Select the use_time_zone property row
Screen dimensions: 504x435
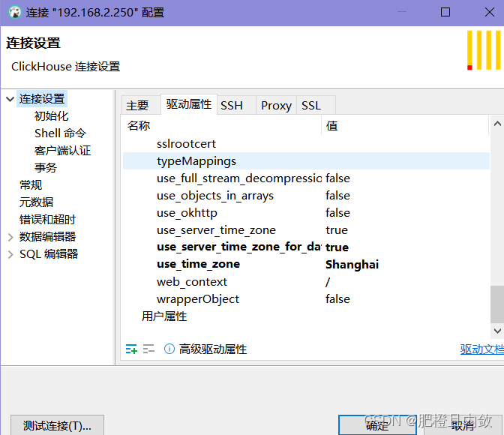pos(306,264)
